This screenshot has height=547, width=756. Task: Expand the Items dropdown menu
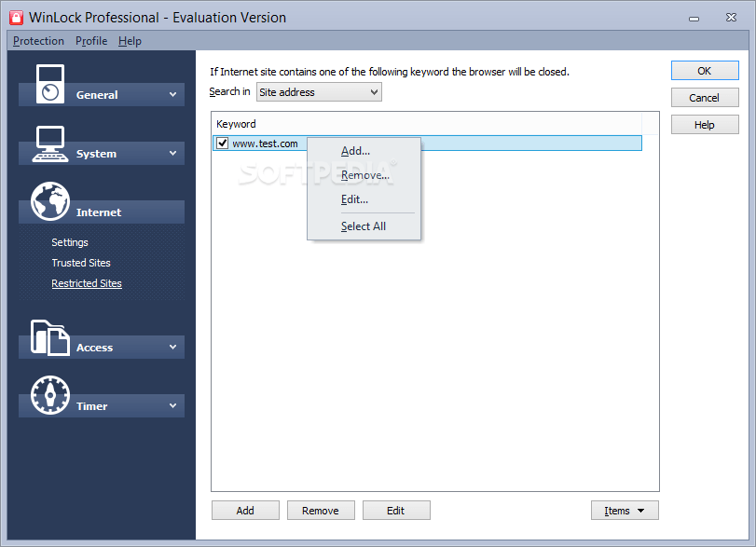coord(624,510)
